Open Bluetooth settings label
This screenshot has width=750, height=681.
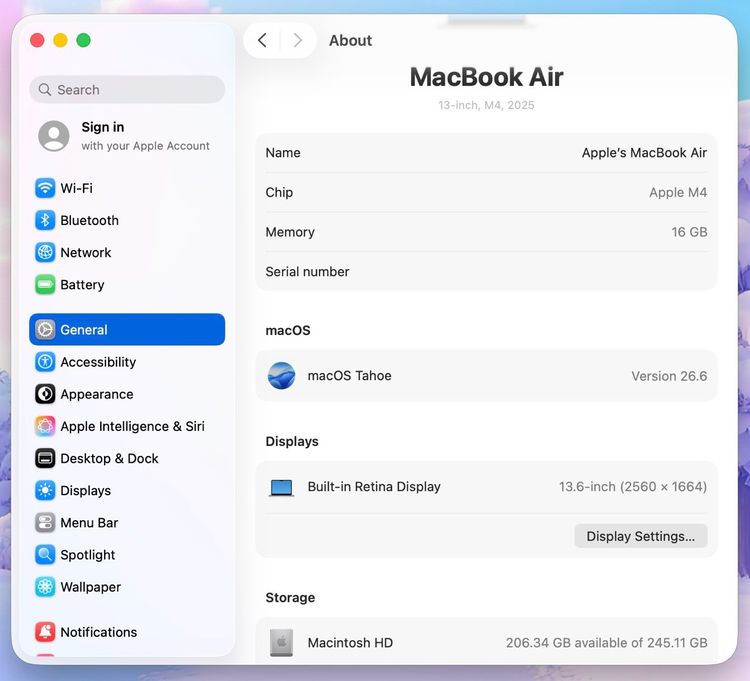(89, 220)
